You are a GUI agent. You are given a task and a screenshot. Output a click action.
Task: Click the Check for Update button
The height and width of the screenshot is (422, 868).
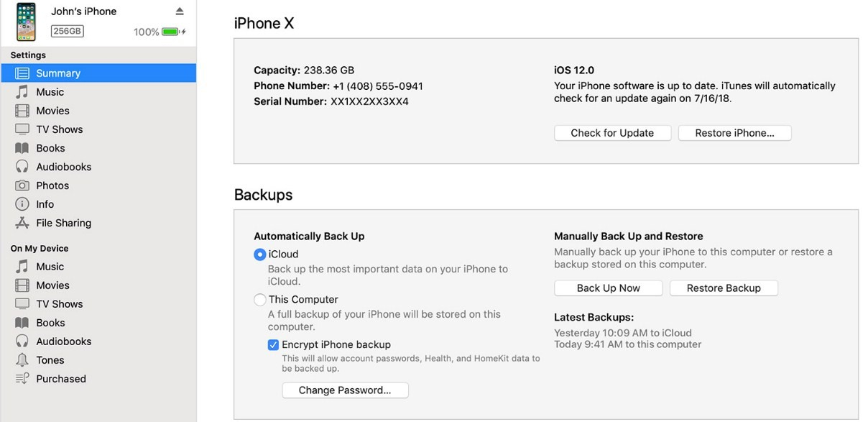point(612,133)
